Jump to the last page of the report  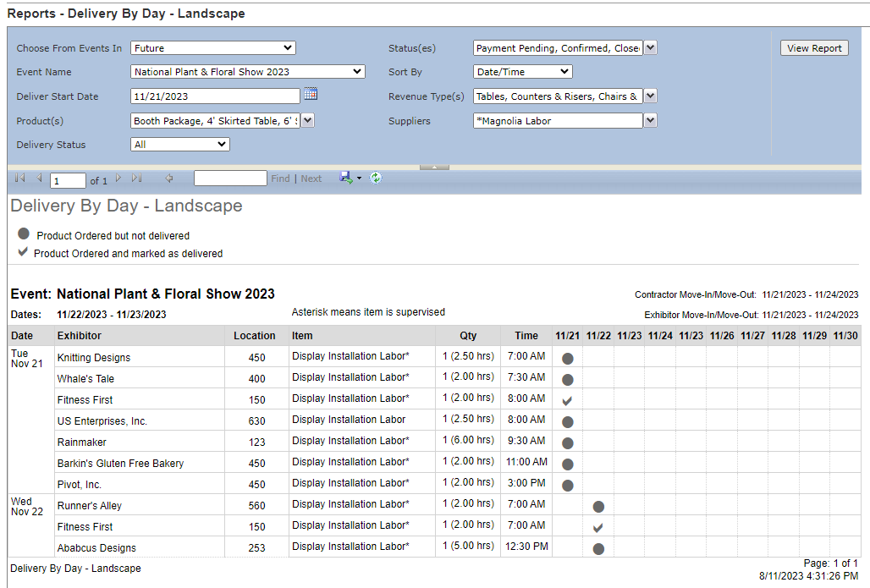pos(138,179)
